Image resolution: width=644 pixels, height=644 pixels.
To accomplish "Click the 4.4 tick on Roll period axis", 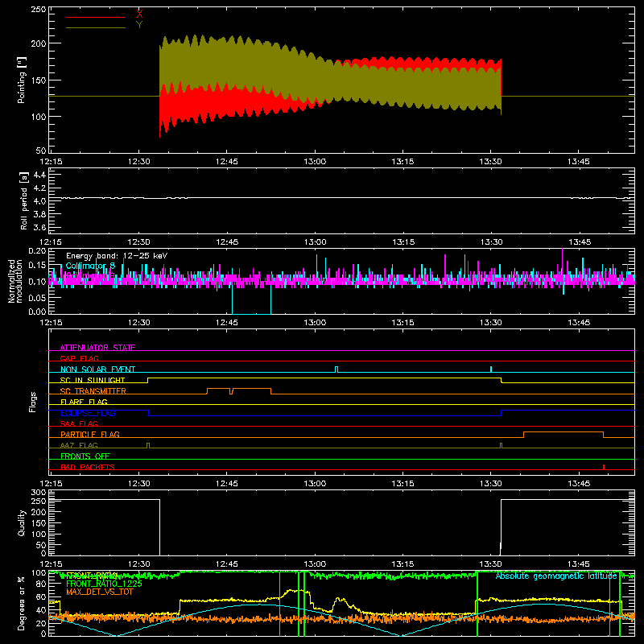I will pos(39,175).
